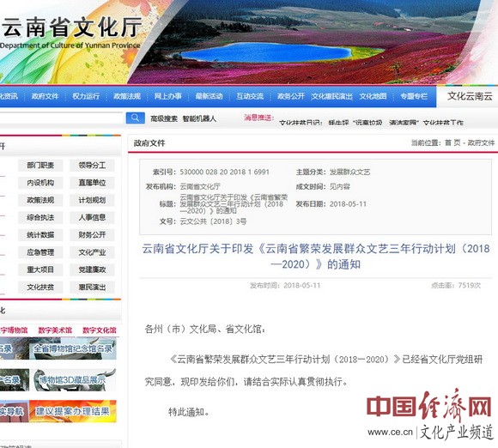Click the blue magnifier search button
Viewport: 498px width, 448px height.
(x=136, y=118)
